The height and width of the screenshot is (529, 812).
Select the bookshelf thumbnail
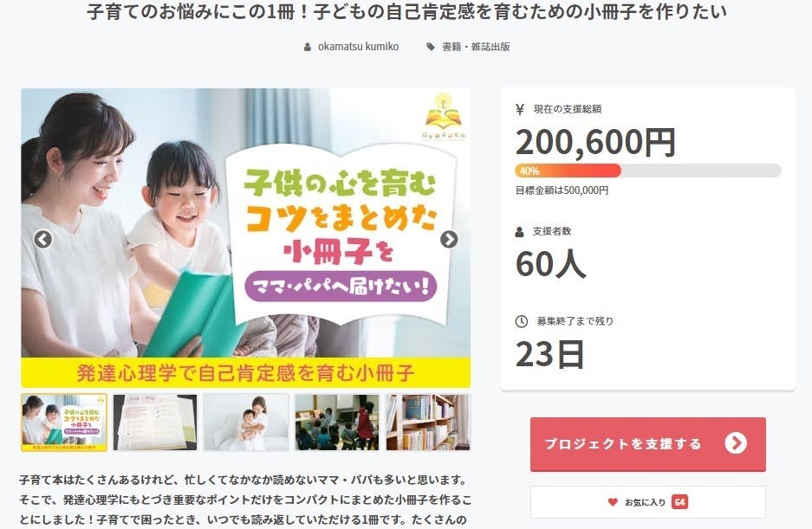(x=428, y=423)
